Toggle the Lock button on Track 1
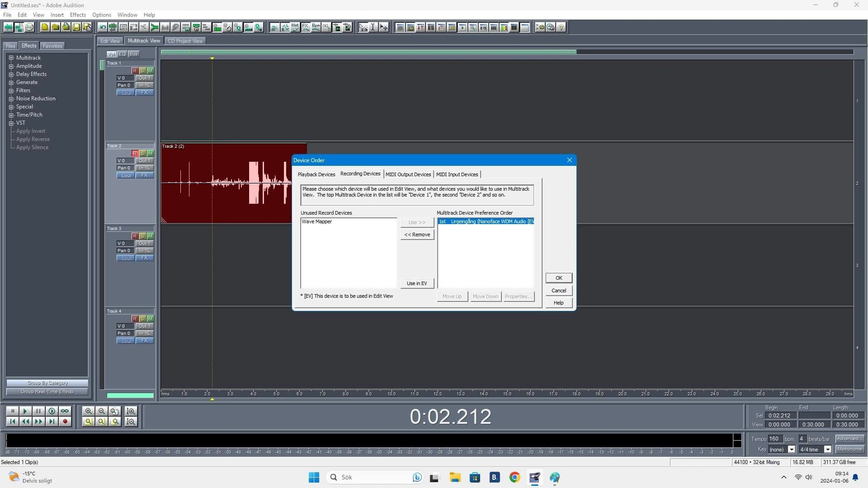This screenshot has height=488, width=868. [x=126, y=93]
